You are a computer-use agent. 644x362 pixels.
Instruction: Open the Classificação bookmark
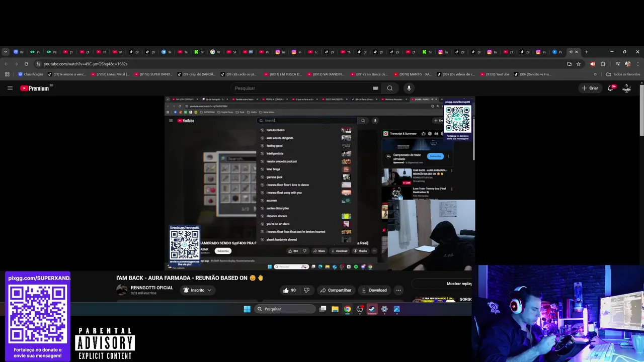[x=31, y=74]
